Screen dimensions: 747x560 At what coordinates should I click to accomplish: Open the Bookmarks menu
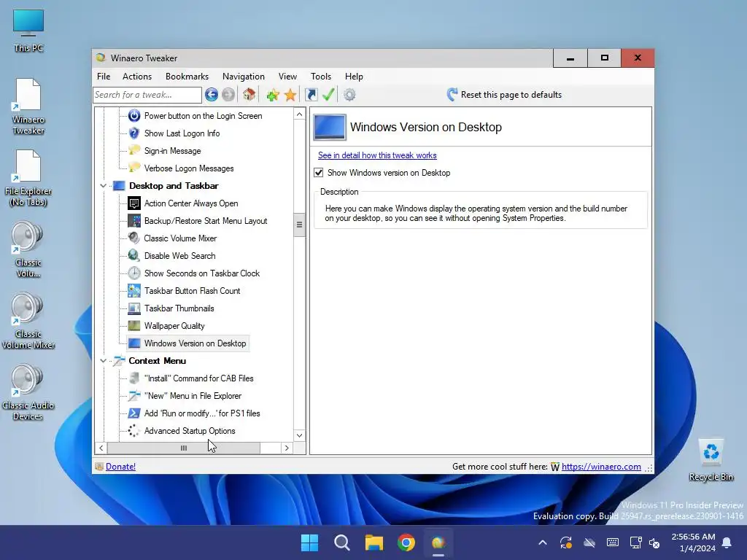click(x=187, y=76)
